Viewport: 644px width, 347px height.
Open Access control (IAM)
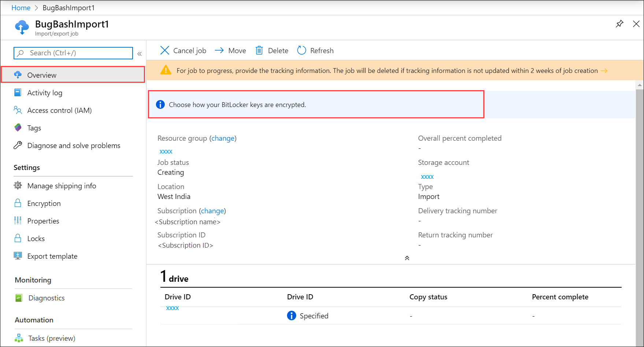point(59,110)
